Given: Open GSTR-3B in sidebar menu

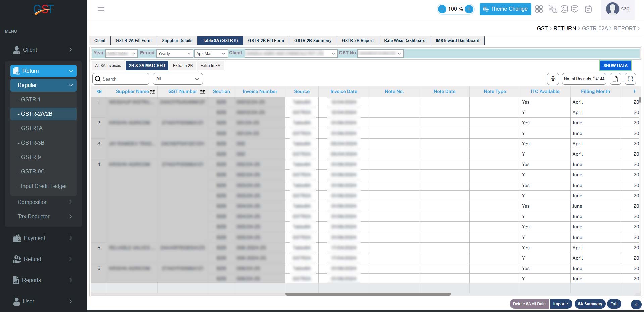Looking at the screenshot, I should tap(33, 143).
